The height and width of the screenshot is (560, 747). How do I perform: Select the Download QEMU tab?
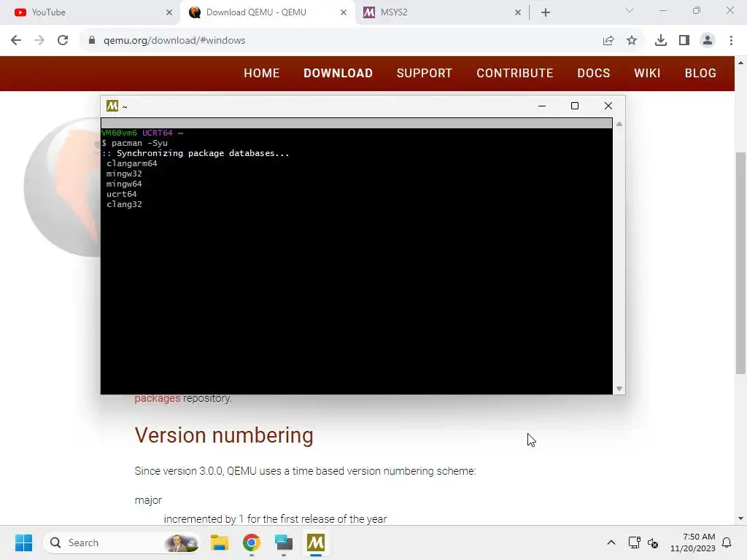tap(267, 12)
